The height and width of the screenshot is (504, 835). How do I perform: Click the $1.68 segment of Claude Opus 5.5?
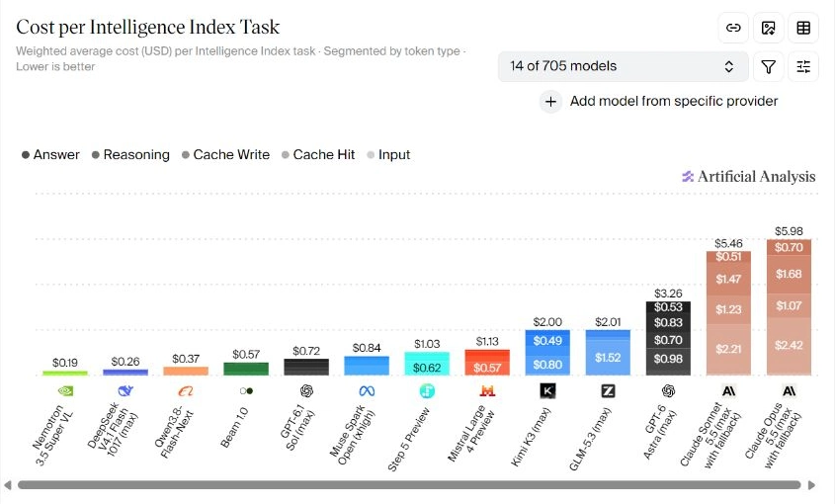tap(789, 275)
